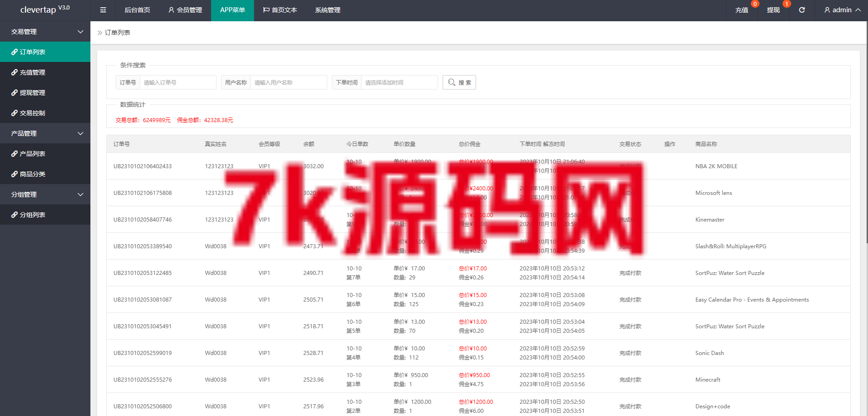Viewport: 868px width, 416px height.
Task: Go to 充值管理 in sidebar
Action: pyautogui.click(x=45, y=72)
